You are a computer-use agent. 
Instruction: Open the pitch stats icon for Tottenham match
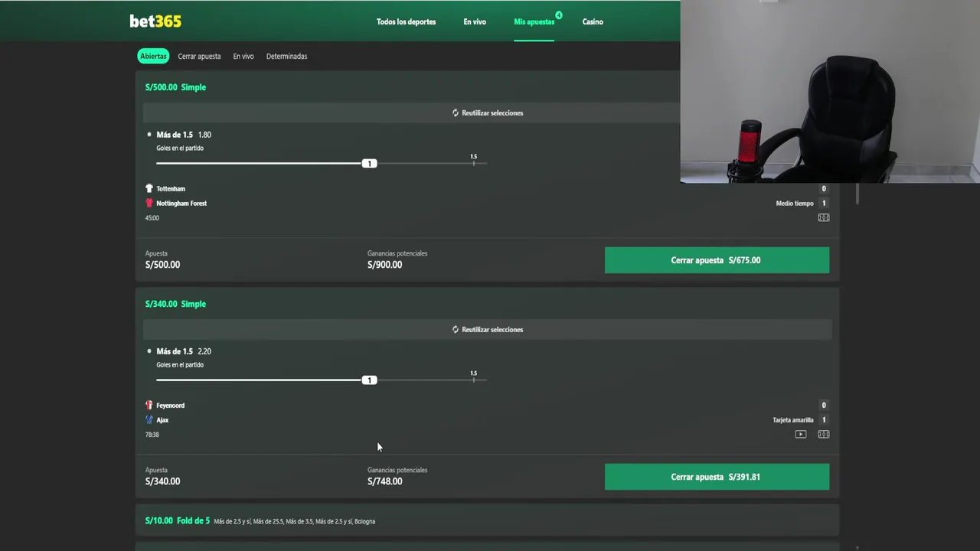[824, 217]
